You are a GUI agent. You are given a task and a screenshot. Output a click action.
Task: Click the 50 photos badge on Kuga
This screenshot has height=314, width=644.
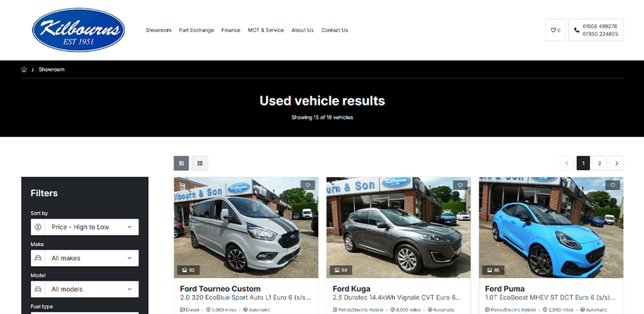tap(341, 270)
